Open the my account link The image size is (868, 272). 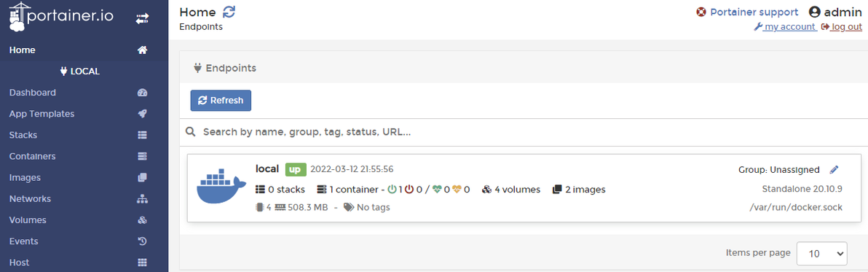pos(785,26)
